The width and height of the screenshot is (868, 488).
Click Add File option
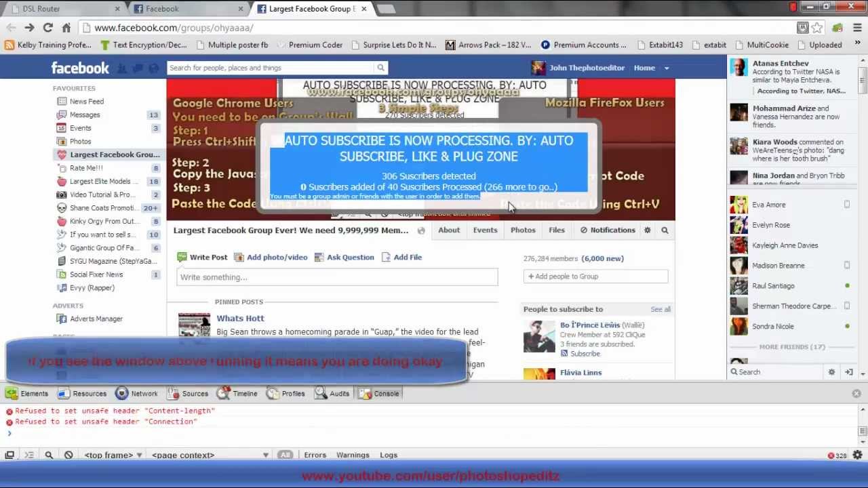401,257
